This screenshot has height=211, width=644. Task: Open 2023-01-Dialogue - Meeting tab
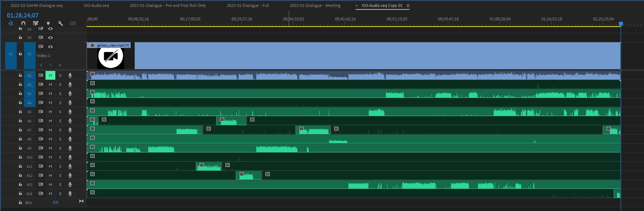pos(315,5)
